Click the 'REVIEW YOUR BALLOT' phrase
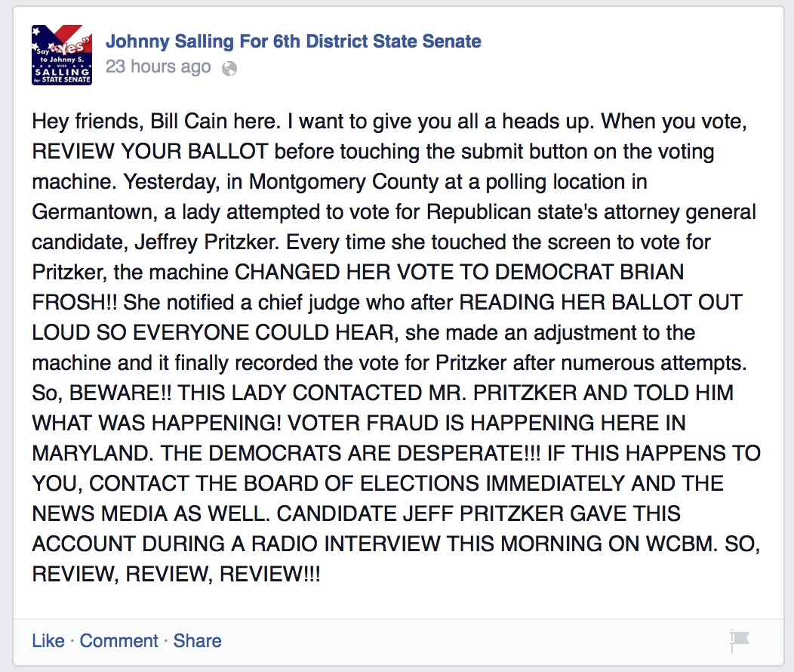 coord(150,152)
